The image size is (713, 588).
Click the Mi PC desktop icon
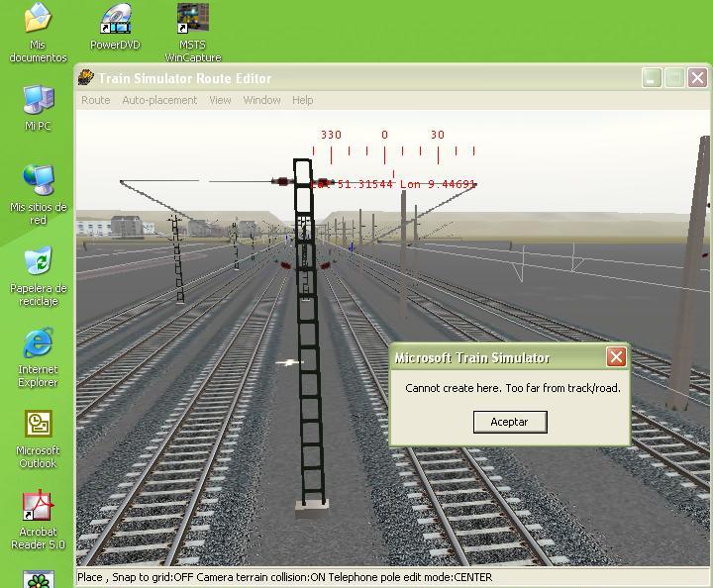click(x=38, y=100)
